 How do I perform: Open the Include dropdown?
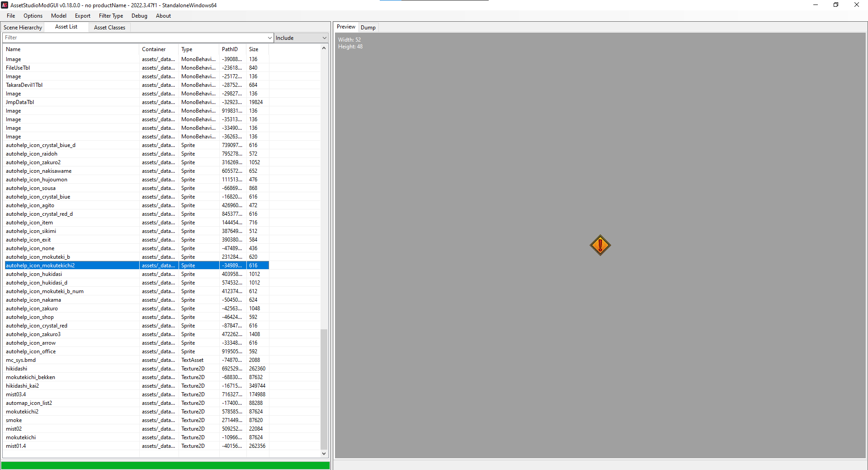point(301,38)
